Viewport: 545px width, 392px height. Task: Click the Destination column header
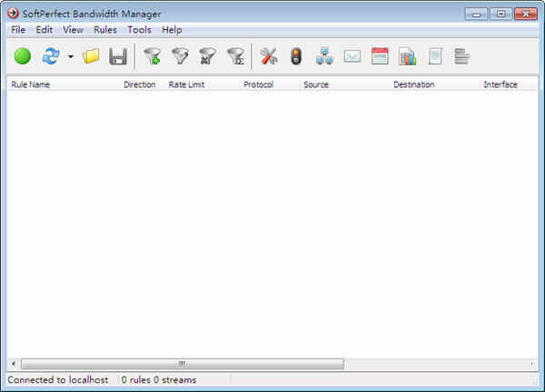click(413, 84)
